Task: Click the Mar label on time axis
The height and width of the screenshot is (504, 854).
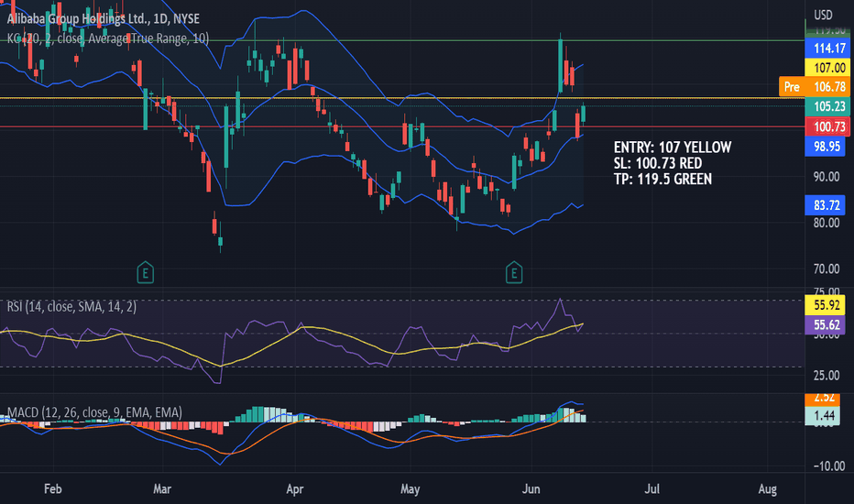Action: pyautogui.click(x=162, y=488)
